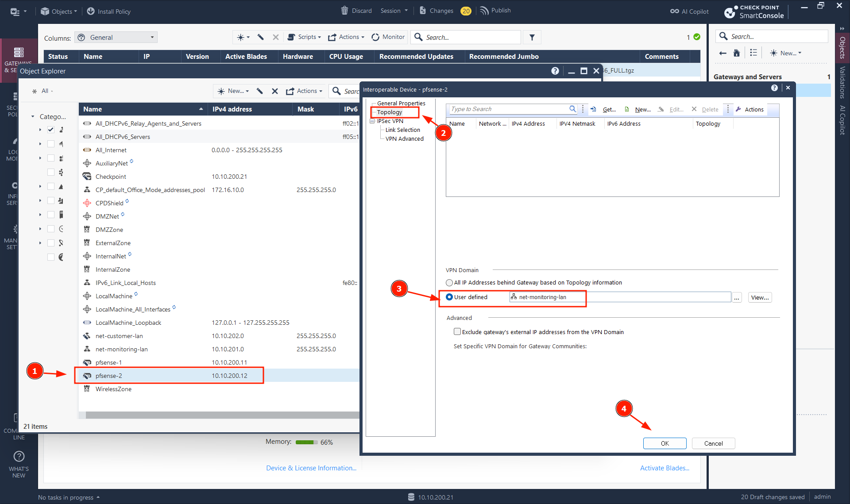Click the list view icon in the Objects panel
Image resolution: width=850 pixels, height=504 pixels.
pyautogui.click(x=753, y=53)
